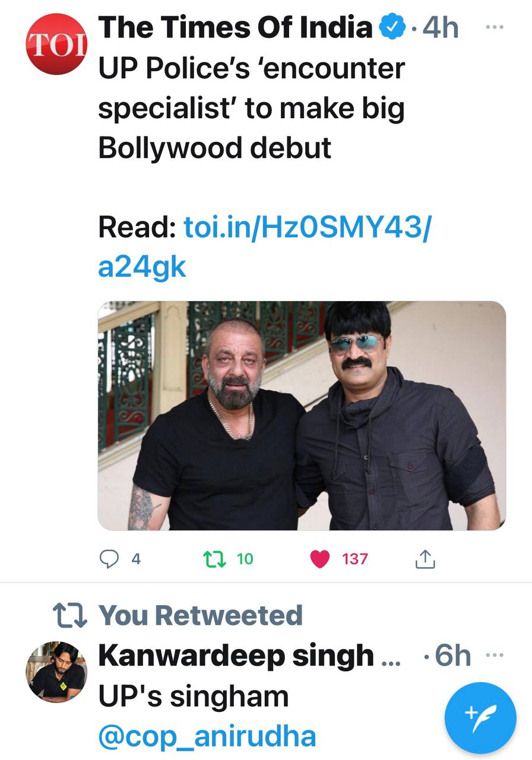Open the more options menu on TOI tweet
Image resolution: width=532 pixels, height=760 pixels.
(x=494, y=27)
